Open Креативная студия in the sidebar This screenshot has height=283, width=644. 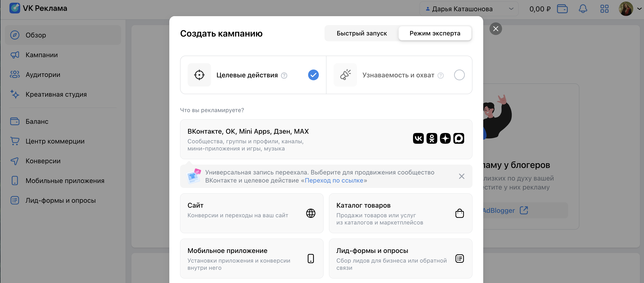click(x=63, y=94)
